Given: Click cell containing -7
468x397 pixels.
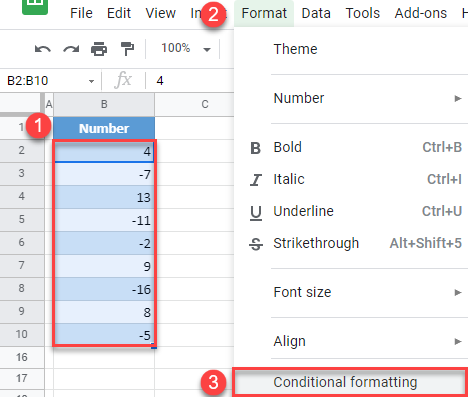Looking at the screenshot, I should [x=104, y=174].
